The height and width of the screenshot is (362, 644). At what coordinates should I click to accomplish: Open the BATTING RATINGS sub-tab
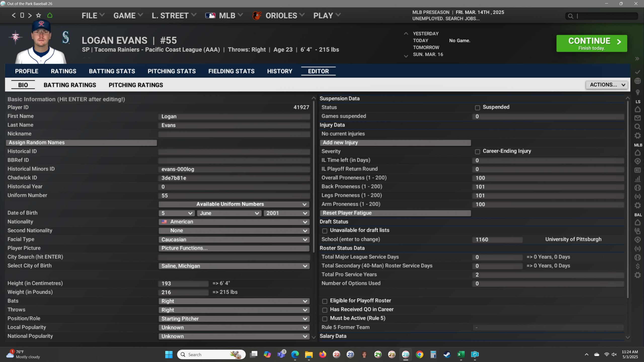click(70, 85)
